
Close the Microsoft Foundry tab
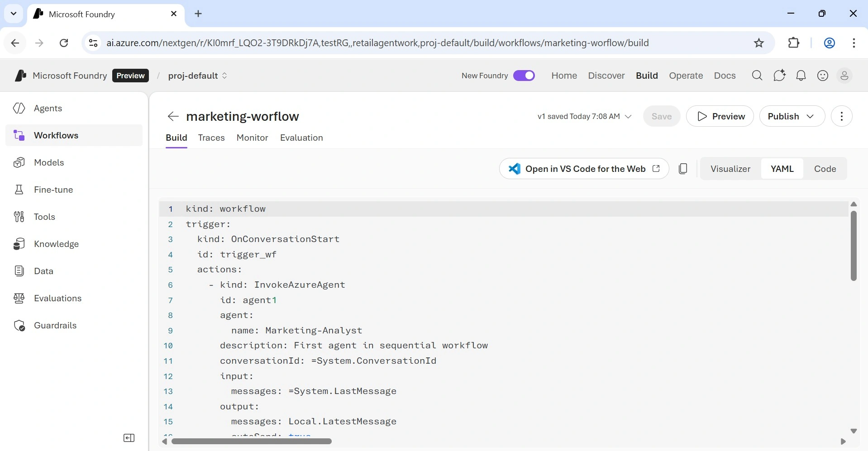(174, 14)
